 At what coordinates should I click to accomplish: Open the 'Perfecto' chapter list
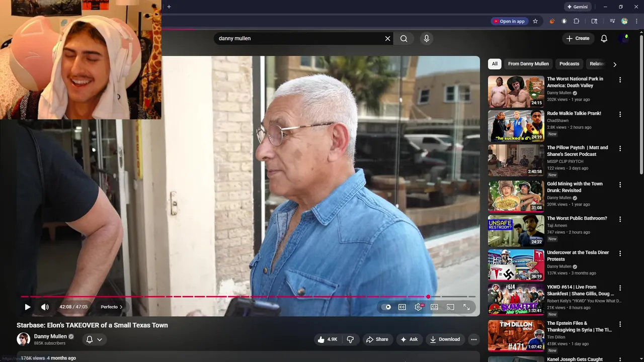112,307
